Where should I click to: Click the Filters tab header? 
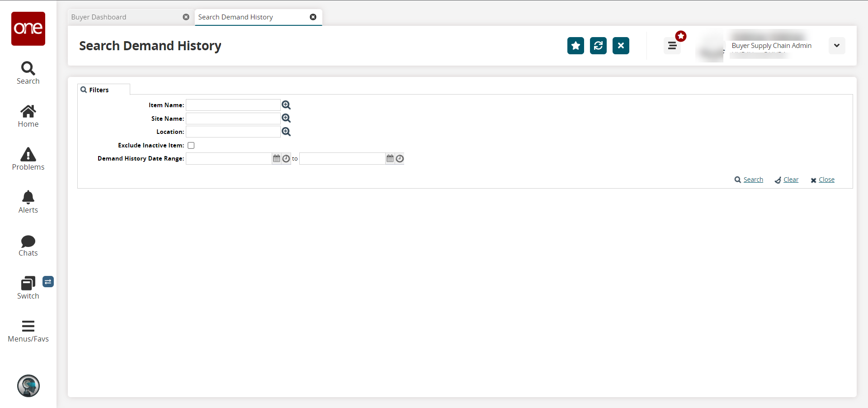tap(104, 90)
